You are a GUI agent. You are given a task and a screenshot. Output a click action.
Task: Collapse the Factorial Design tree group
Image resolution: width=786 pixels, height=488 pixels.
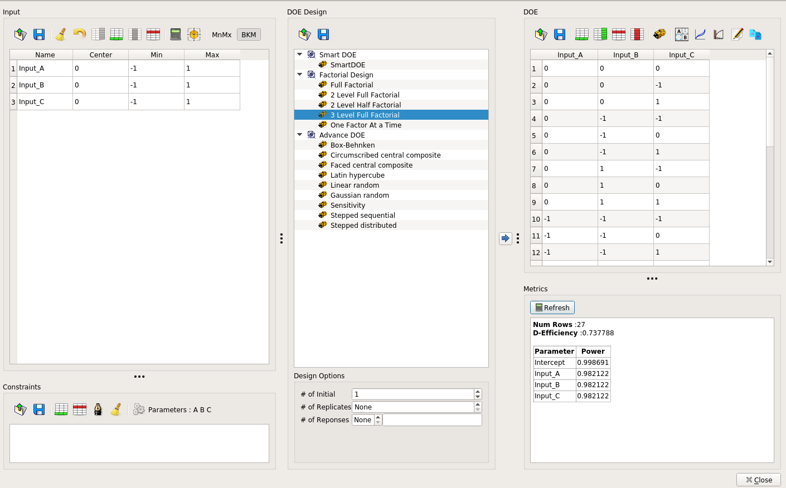[300, 74]
